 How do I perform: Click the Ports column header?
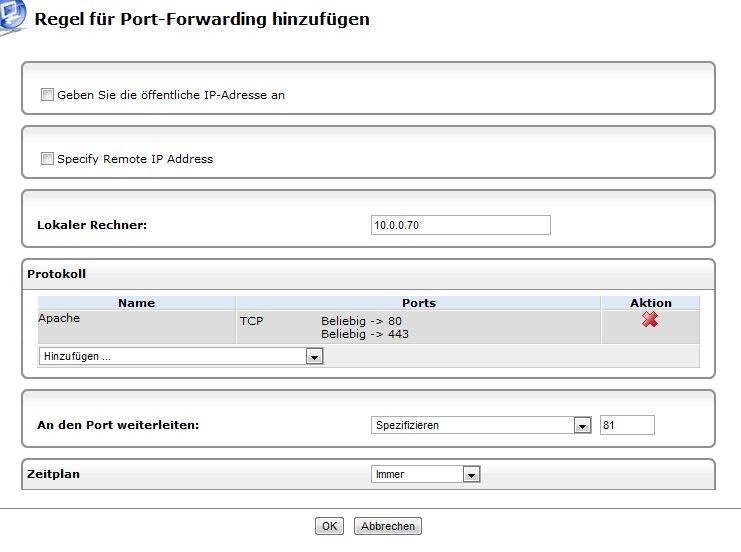pyautogui.click(x=418, y=303)
